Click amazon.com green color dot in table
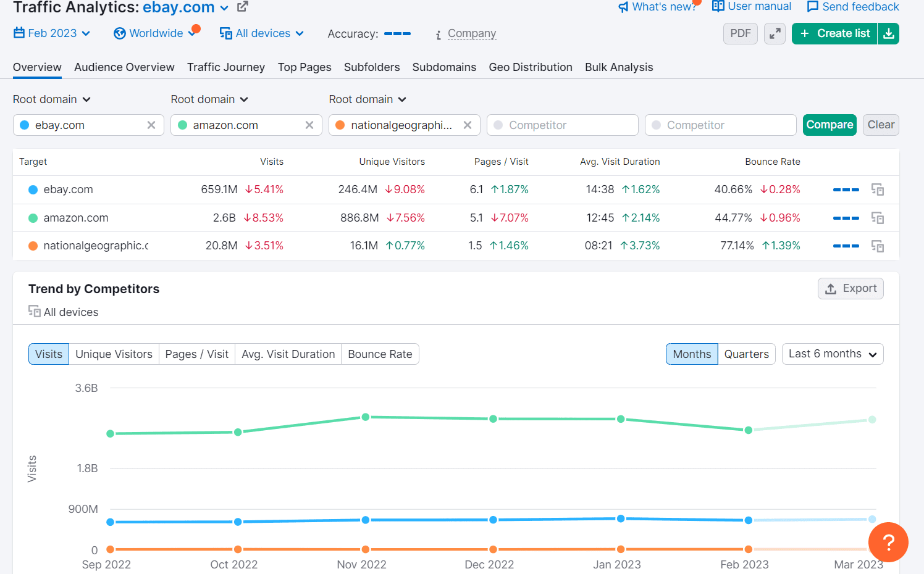The width and height of the screenshot is (924, 574). point(33,218)
